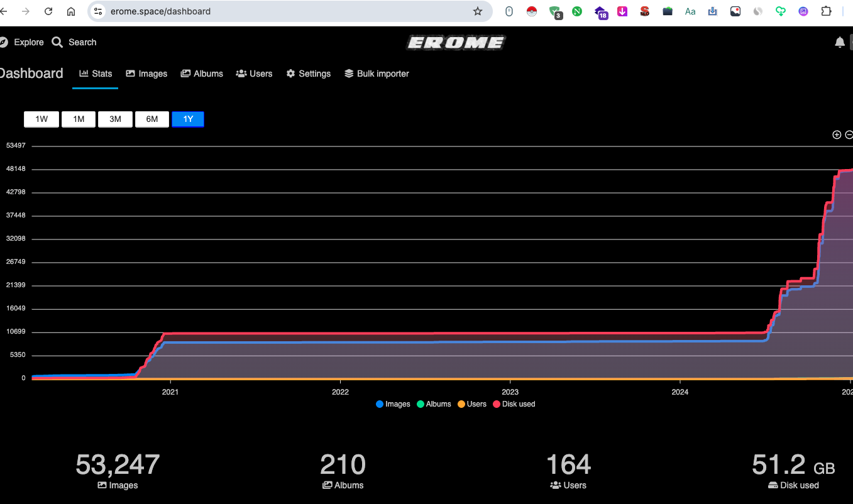Click the mouse-shaped extension icon

(x=509, y=11)
